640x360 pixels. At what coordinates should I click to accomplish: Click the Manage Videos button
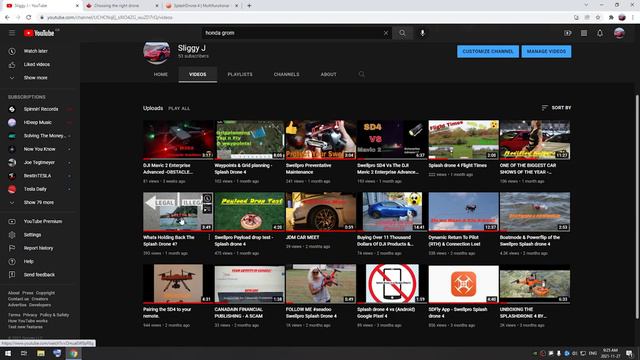tap(546, 51)
